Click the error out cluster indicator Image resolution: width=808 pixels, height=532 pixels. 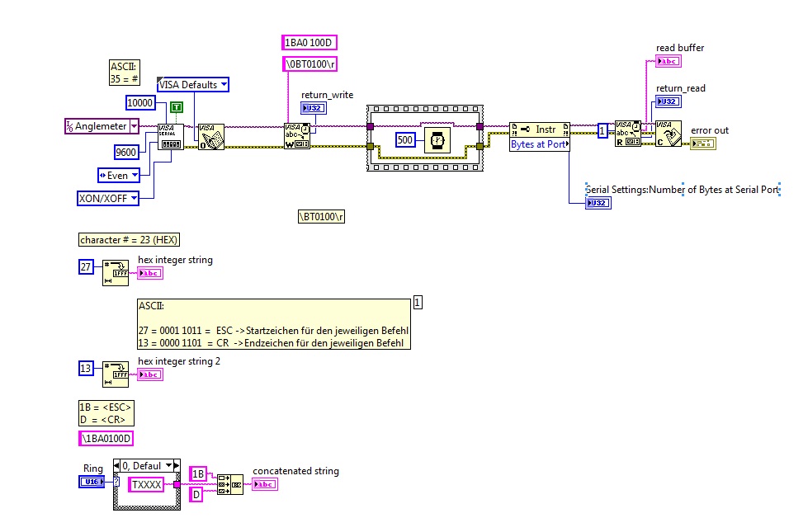pos(703,144)
